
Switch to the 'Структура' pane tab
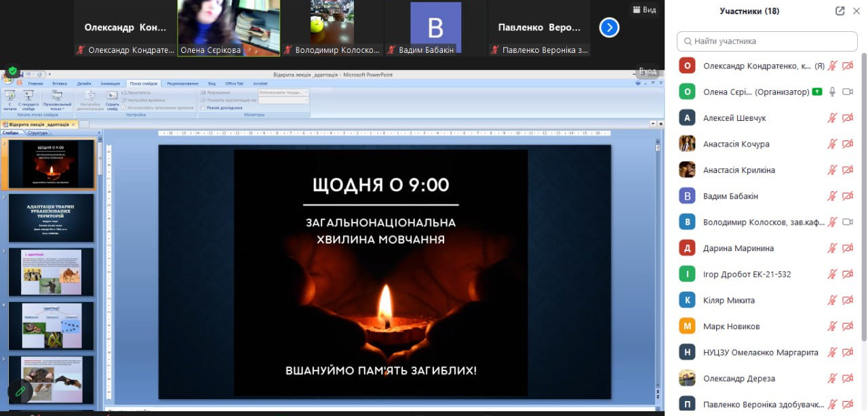37,133
